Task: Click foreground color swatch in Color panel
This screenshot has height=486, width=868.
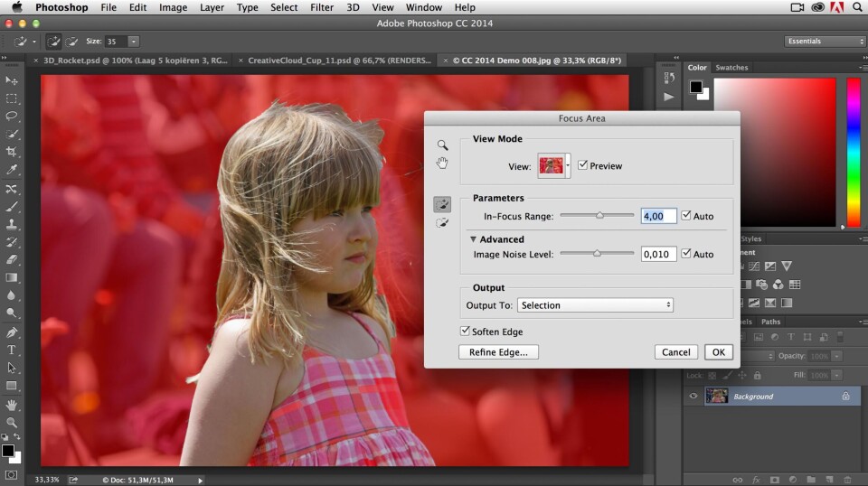Action: [x=696, y=87]
